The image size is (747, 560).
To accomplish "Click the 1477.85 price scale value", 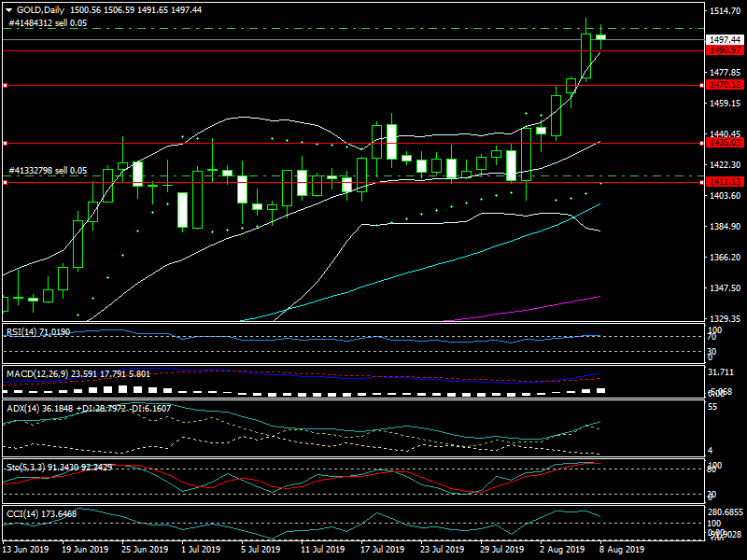I will coord(726,73).
